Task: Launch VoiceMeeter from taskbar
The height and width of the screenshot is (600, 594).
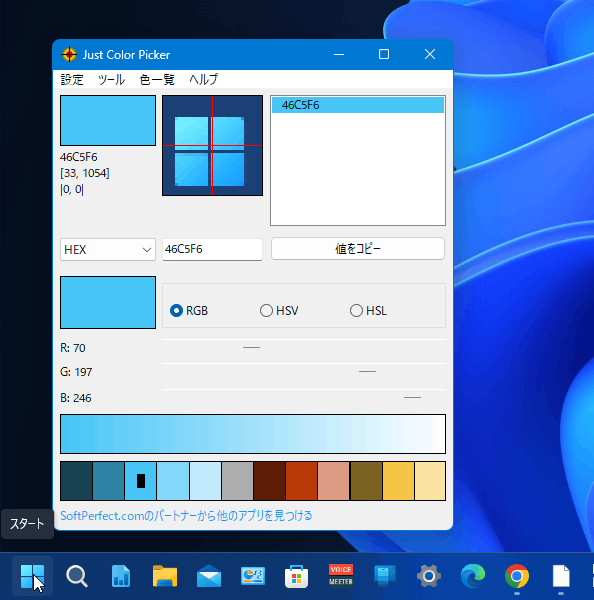Action: (x=341, y=575)
